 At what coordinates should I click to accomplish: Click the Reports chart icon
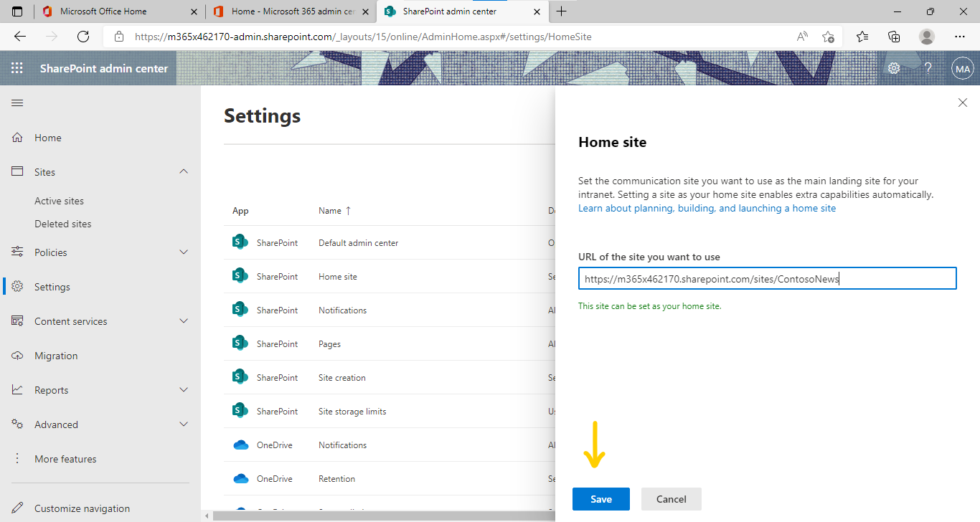18,390
